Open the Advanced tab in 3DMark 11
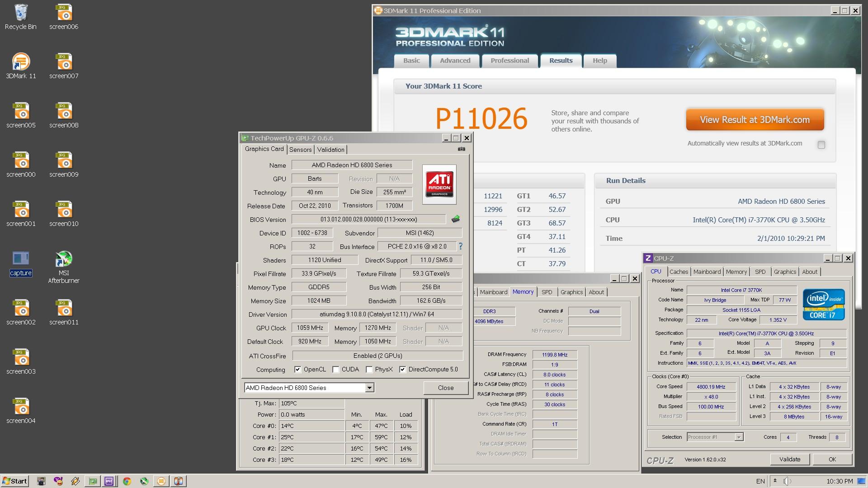Viewport: 868px width, 488px height. (455, 61)
